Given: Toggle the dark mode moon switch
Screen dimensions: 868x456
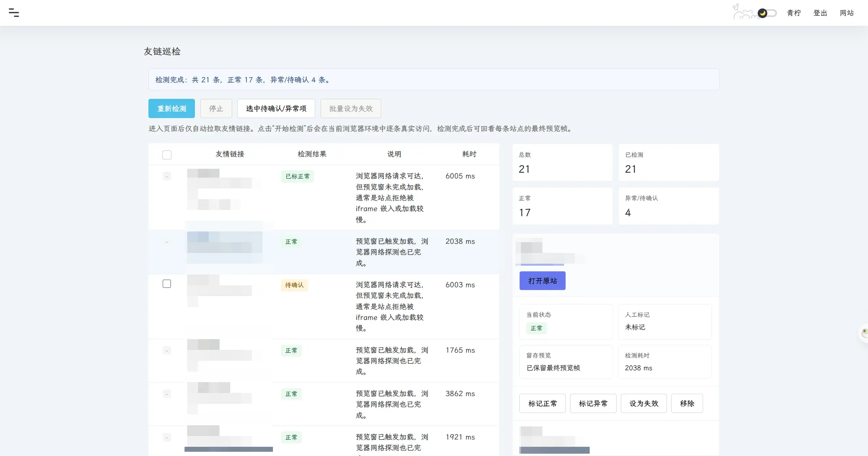Looking at the screenshot, I should point(767,13).
